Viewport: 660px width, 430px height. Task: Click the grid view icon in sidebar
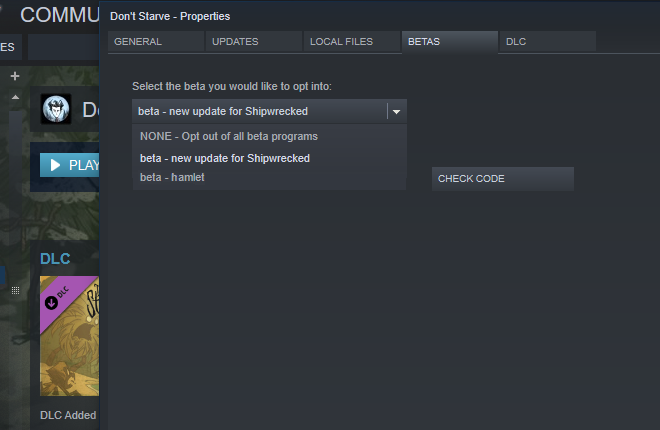click(x=15, y=290)
